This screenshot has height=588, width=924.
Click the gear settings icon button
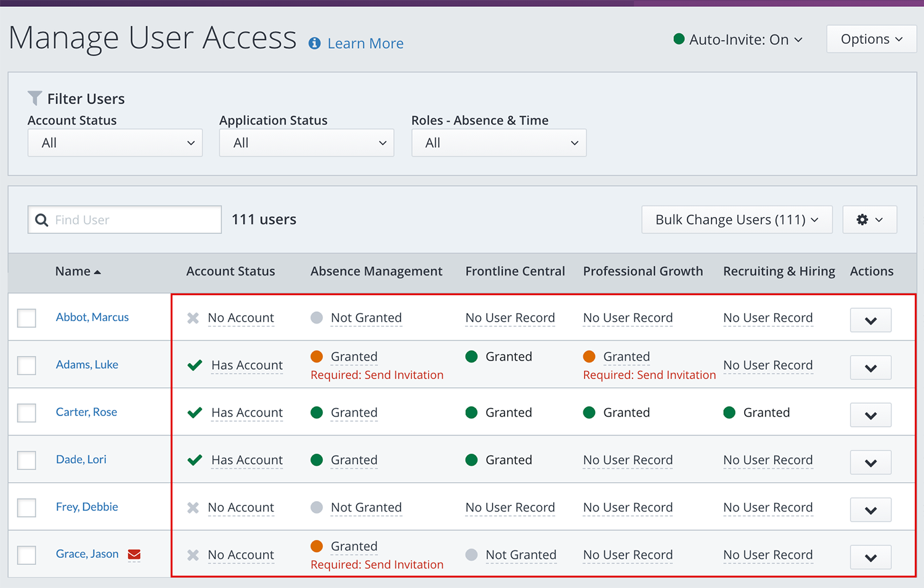coord(869,220)
